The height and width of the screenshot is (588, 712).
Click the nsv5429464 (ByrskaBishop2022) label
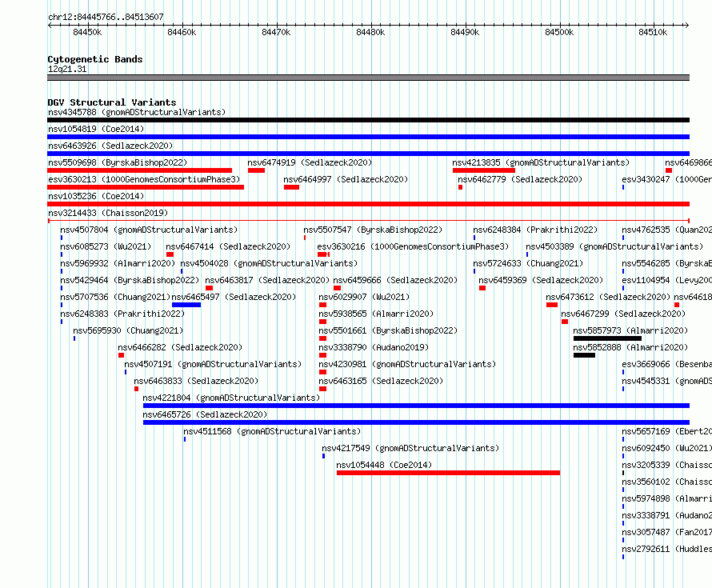(130, 280)
